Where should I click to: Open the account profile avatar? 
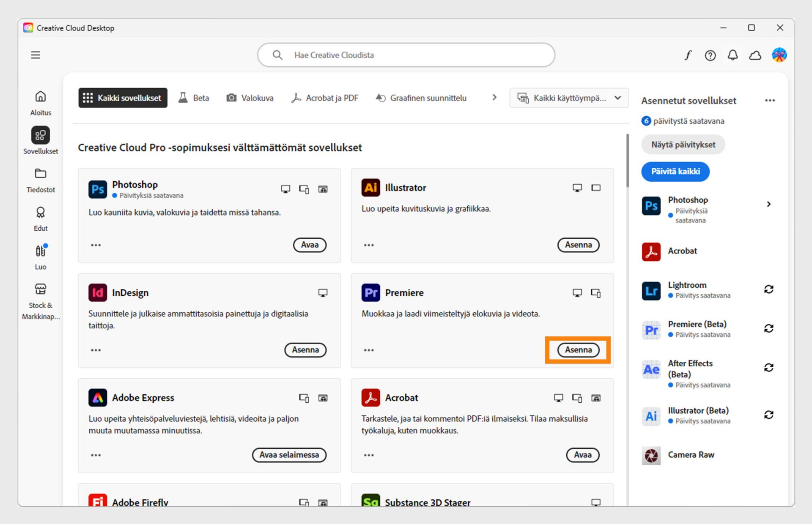779,55
